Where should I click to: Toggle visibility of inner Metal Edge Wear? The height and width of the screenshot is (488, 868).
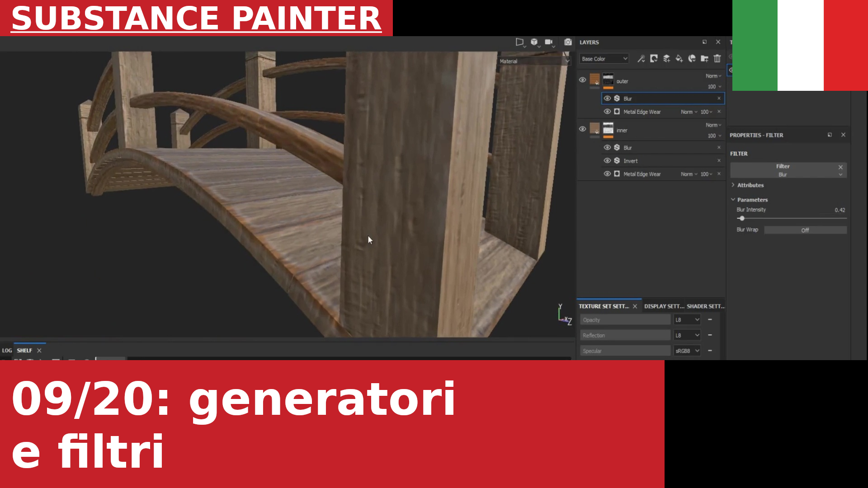(x=607, y=174)
